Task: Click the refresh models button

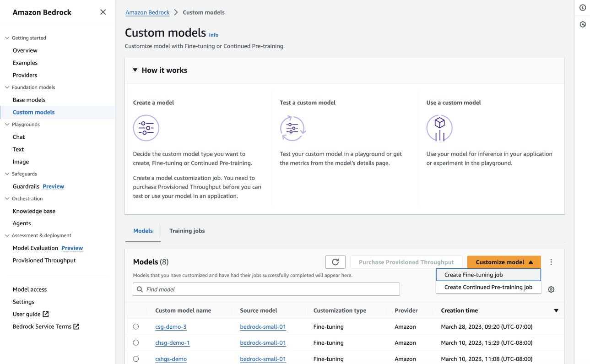Action: 335,262
